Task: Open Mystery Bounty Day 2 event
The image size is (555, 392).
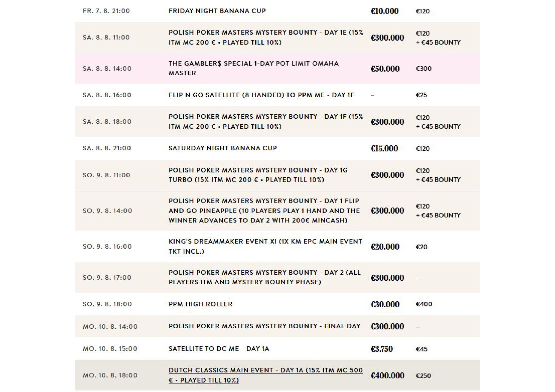Action: click(264, 277)
